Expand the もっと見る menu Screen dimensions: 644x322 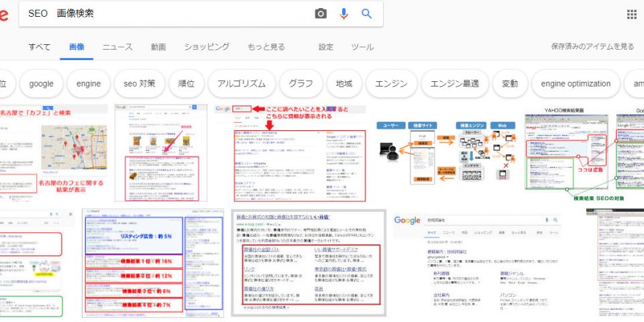tap(266, 47)
